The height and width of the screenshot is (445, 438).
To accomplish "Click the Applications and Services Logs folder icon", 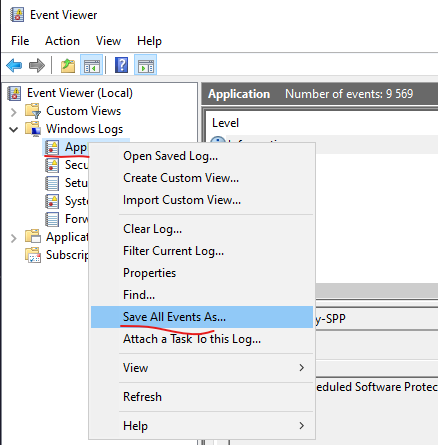I will click(33, 237).
